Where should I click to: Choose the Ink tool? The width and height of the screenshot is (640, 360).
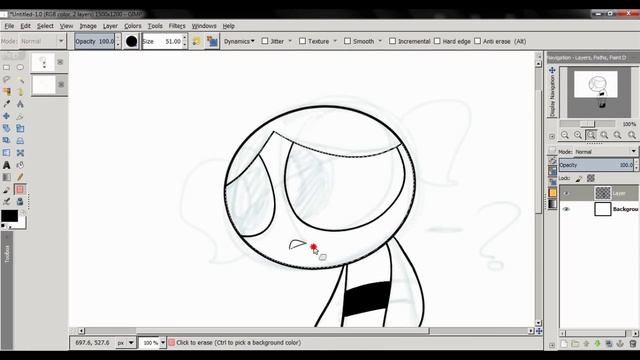click(x=7, y=202)
